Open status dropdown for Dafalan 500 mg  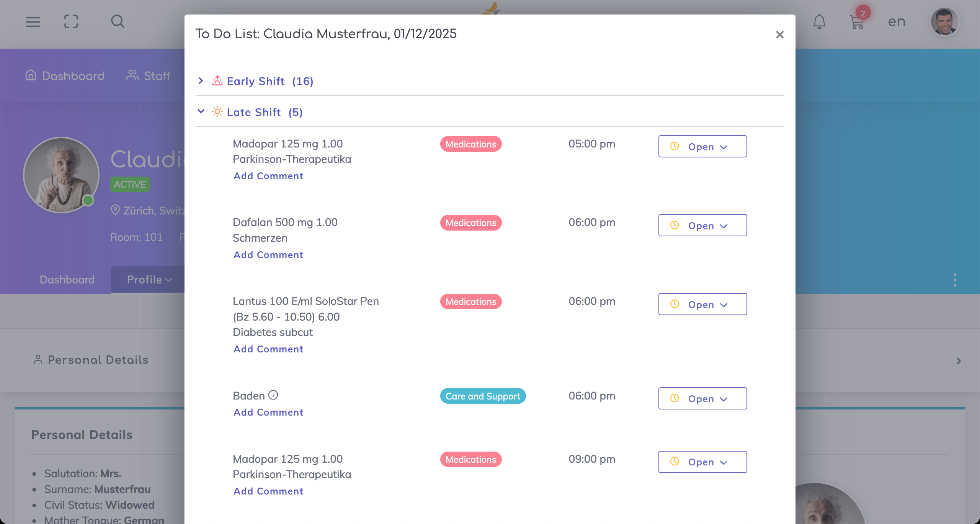(702, 226)
